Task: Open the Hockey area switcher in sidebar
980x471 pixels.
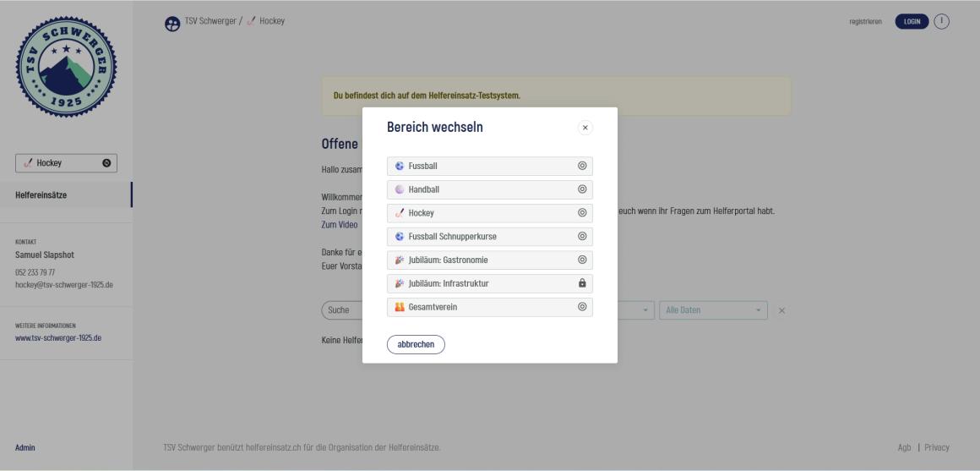Action: pyautogui.click(x=66, y=163)
